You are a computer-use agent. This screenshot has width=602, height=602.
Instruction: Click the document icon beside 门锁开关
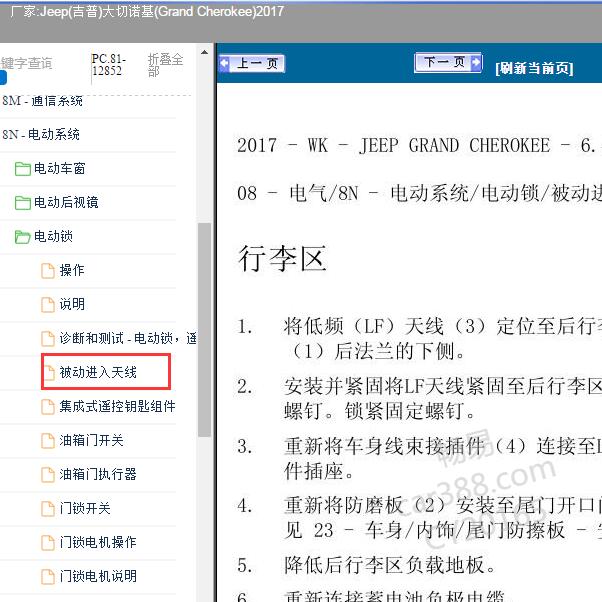48,509
